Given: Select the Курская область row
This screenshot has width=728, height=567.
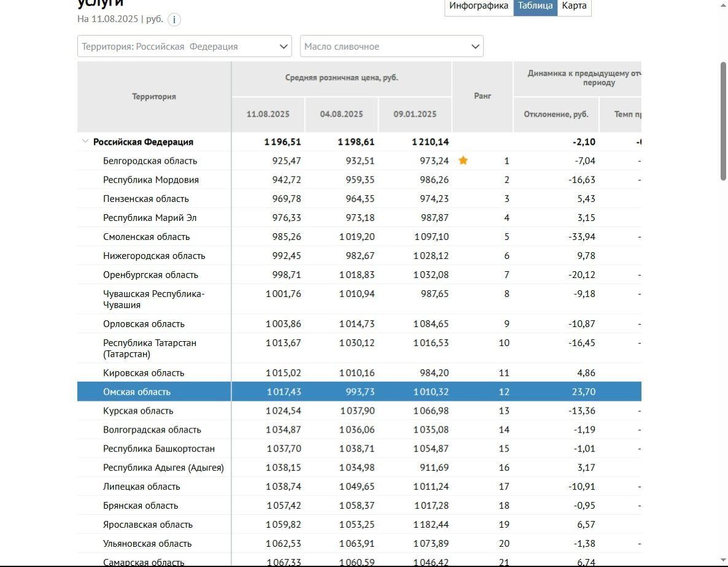Looking at the screenshot, I should 138,411.
